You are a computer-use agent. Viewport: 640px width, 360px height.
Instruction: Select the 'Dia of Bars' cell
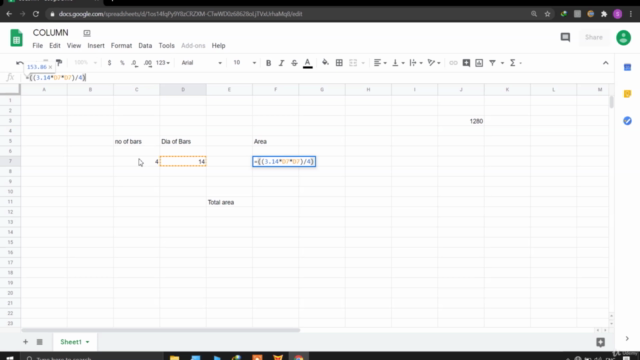183,141
